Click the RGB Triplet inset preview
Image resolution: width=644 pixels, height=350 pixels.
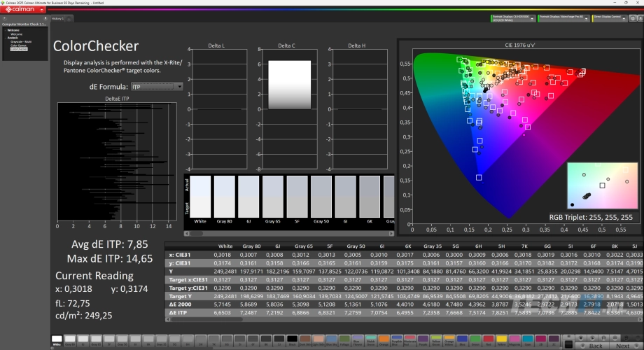tap(603, 185)
